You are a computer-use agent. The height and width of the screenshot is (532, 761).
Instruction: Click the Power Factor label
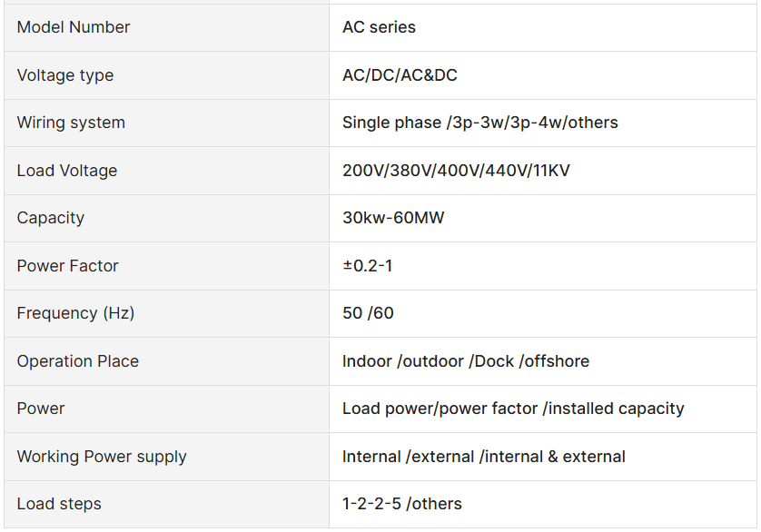click(x=67, y=266)
